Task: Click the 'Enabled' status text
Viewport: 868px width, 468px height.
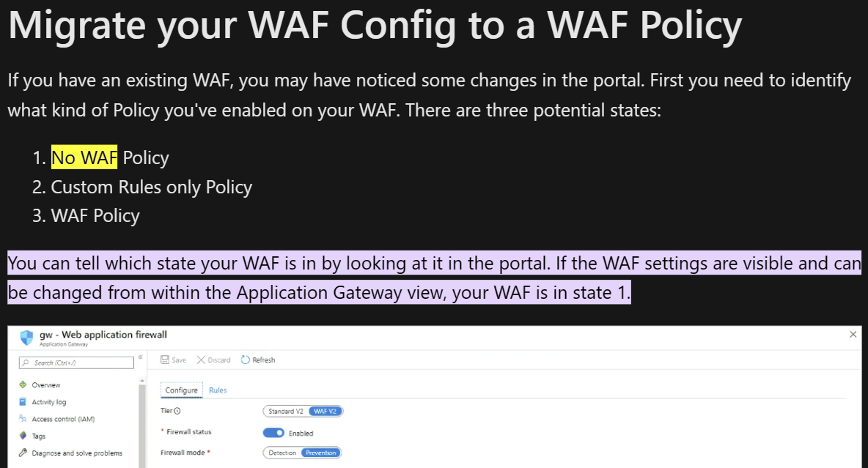Action: (x=301, y=433)
